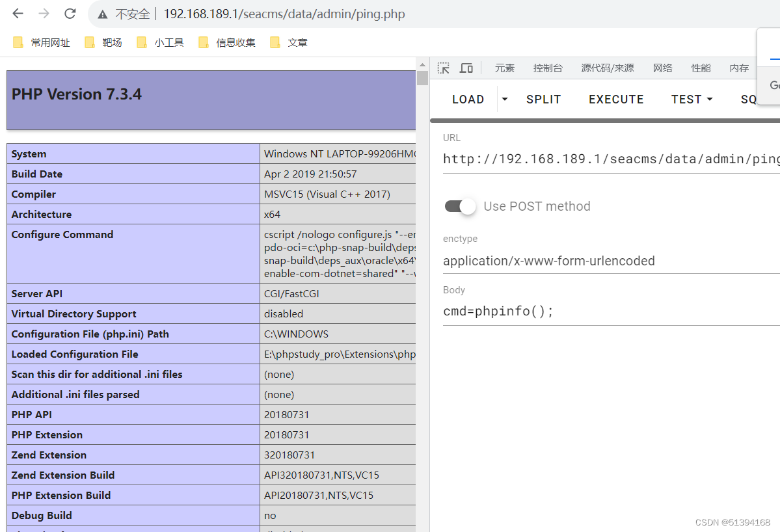The image size is (780, 532).
Task: Click the Server API value CGI/FastCGI
Action: pyautogui.click(x=291, y=294)
